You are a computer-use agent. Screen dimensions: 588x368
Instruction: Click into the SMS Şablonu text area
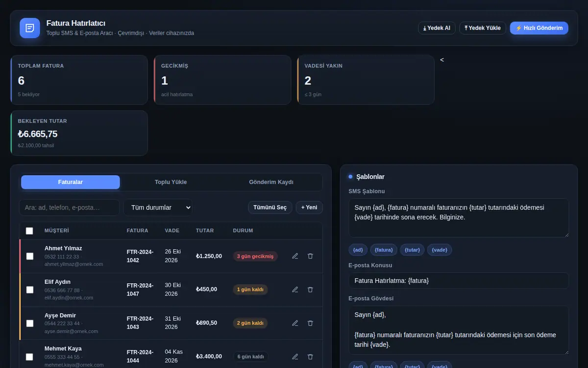[459, 218]
